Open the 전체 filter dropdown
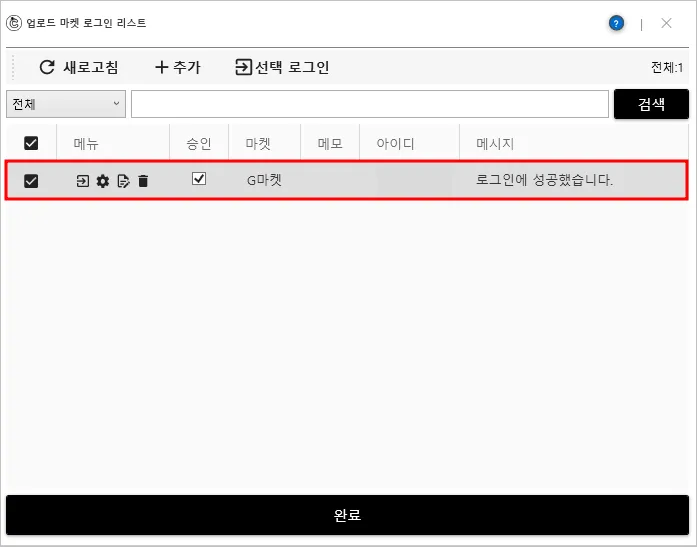The width and height of the screenshot is (697, 547). click(66, 104)
